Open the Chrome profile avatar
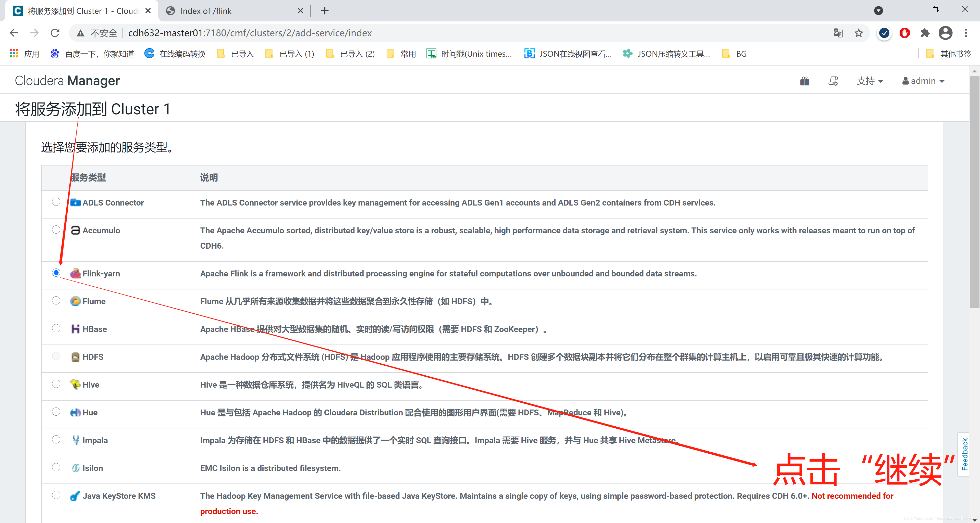The image size is (980, 523). (x=945, y=33)
